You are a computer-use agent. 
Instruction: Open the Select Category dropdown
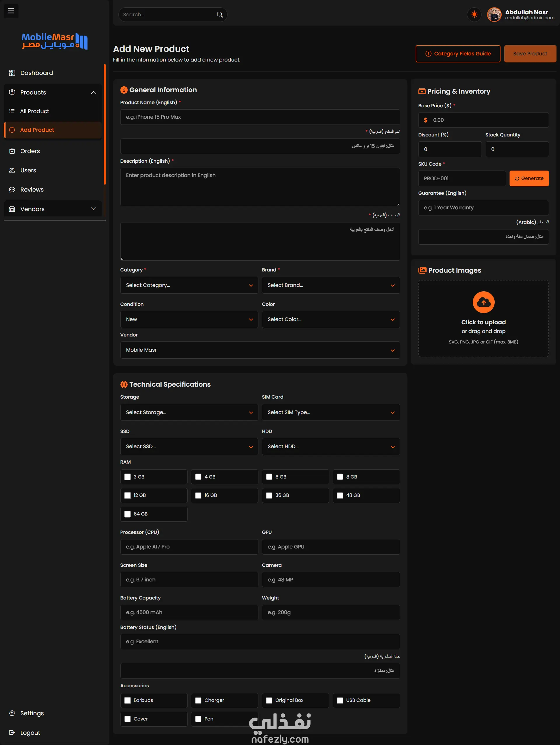click(189, 285)
